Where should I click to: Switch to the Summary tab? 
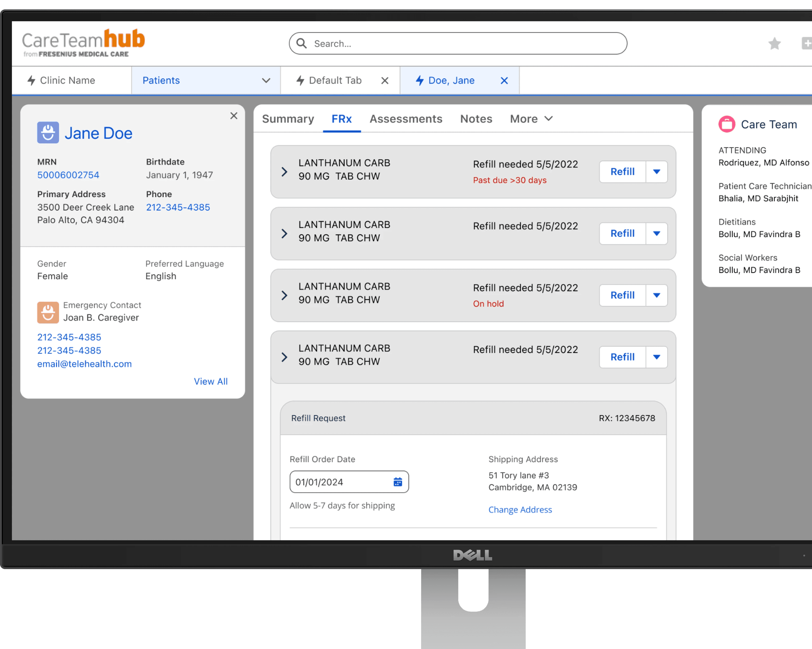[288, 119]
